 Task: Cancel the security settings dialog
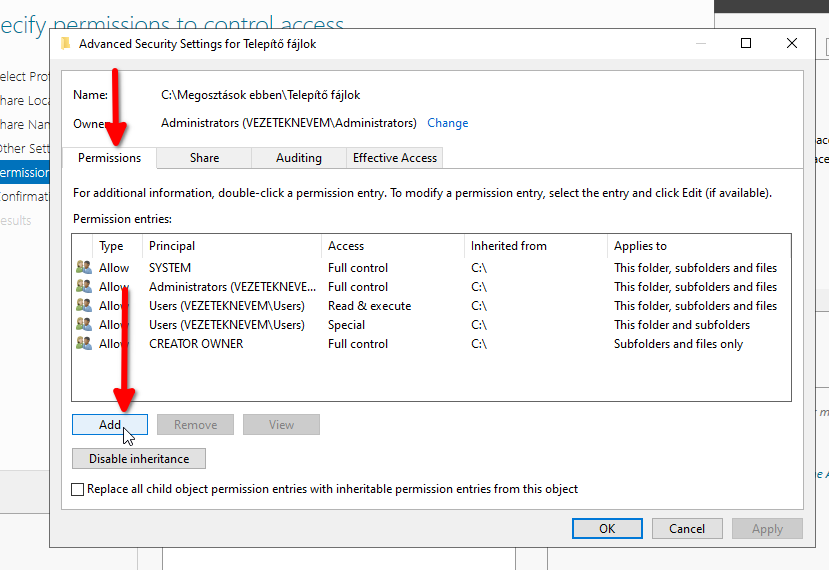(687, 529)
